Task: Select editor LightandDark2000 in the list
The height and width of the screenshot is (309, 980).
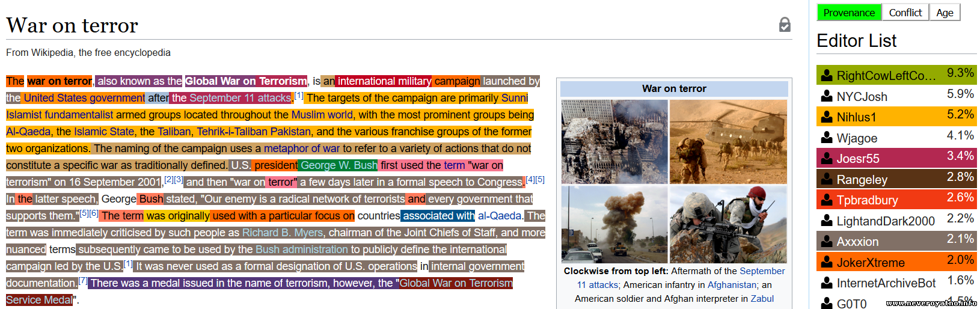Action: [896, 221]
